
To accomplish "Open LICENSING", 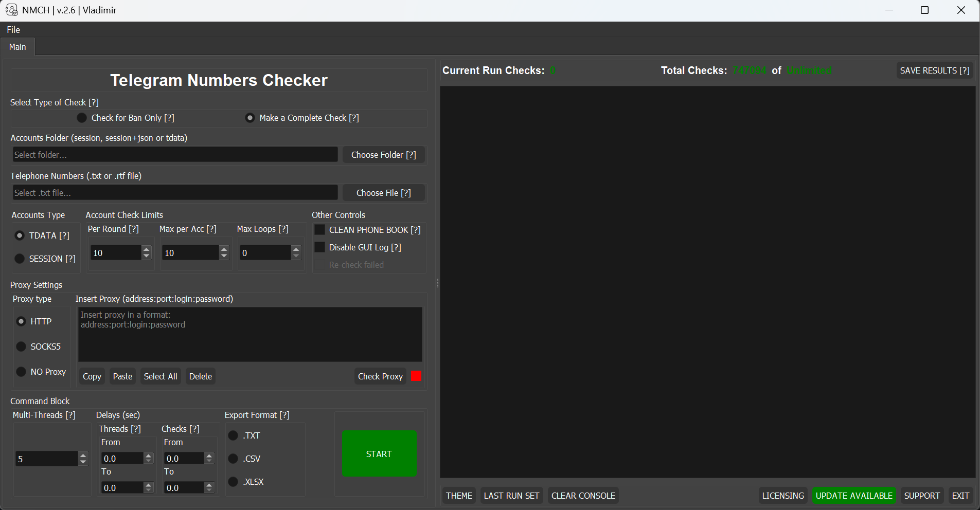I will [x=783, y=496].
